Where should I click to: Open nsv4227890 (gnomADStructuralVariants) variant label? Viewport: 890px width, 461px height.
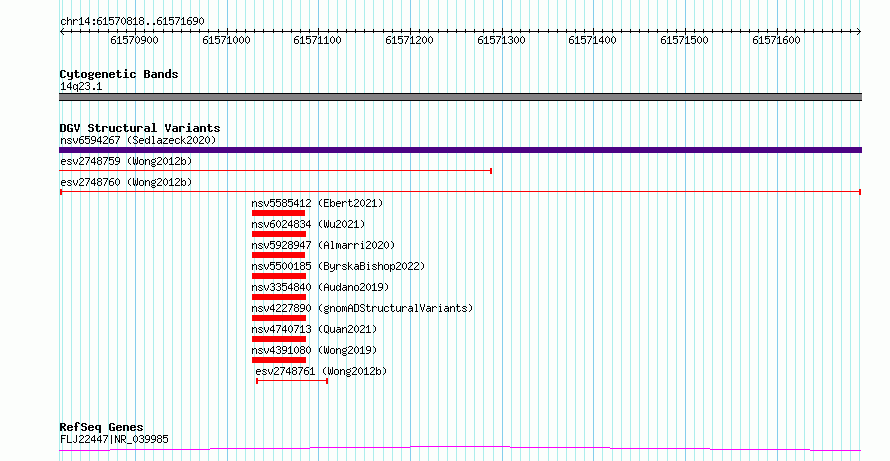[x=362, y=308]
